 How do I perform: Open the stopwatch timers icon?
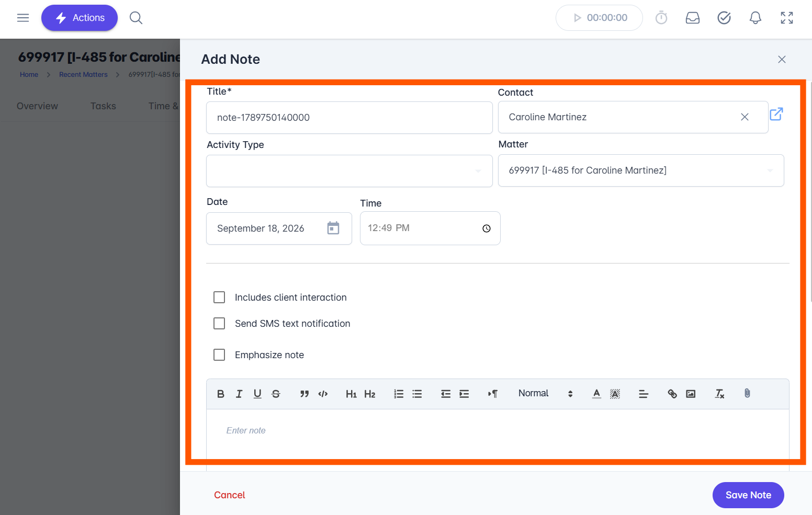pyautogui.click(x=661, y=18)
